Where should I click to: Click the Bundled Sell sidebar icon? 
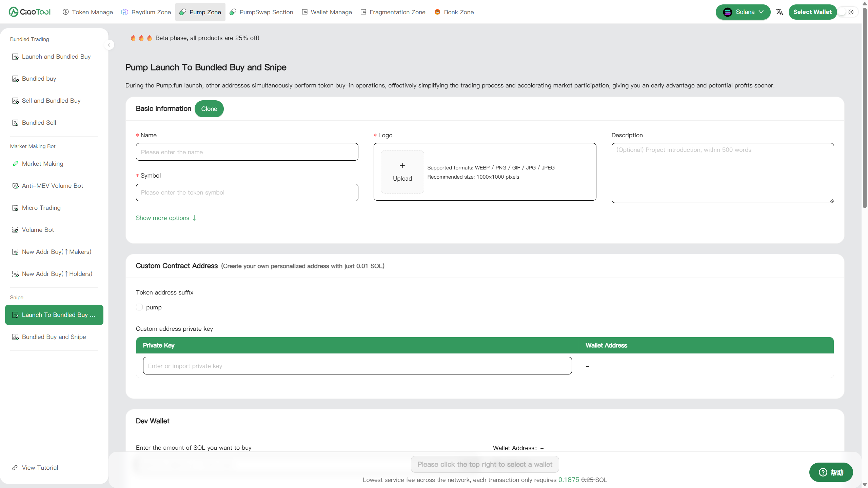click(15, 123)
